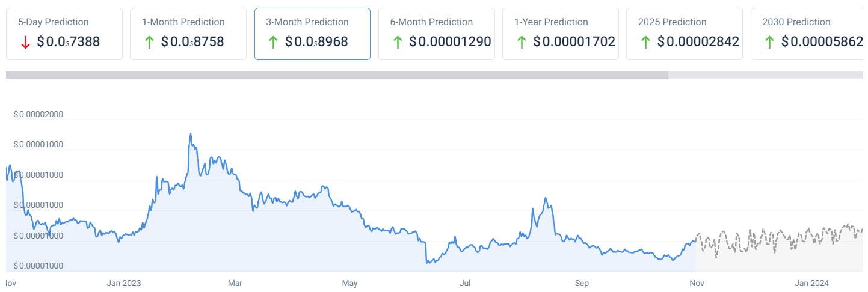
Task: Click the green up arrow on 1-Month Prediction
Action: click(x=149, y=42)
